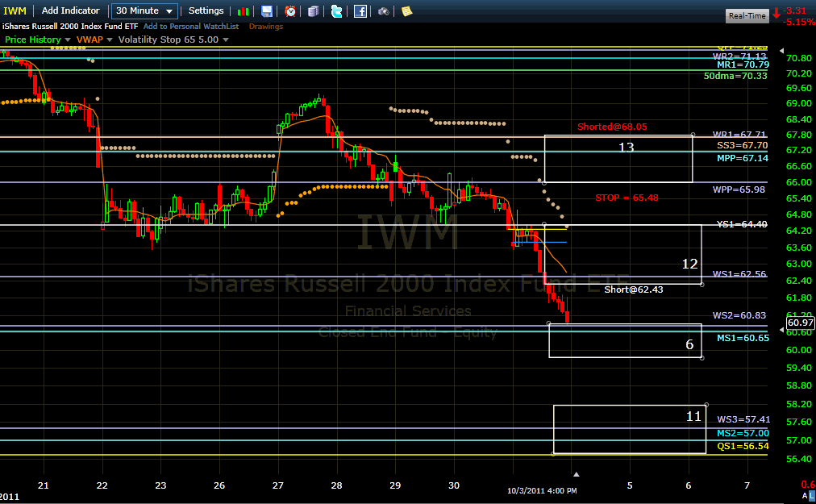The width and height of the screenshot is (816, 504).
Task: Click the 70.80 price scale label
Action: (799, 58)
